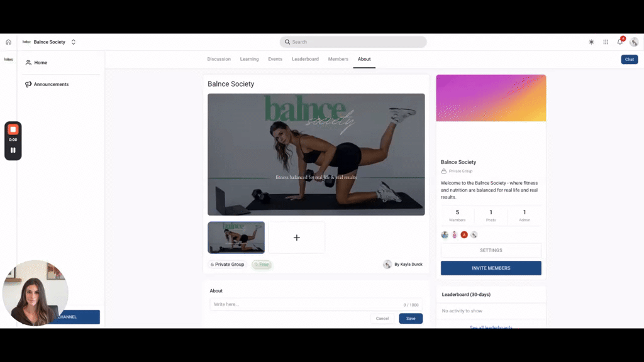Switch to the Events tab
Viewport: 644px width, 362px height.
coord(275,59)
